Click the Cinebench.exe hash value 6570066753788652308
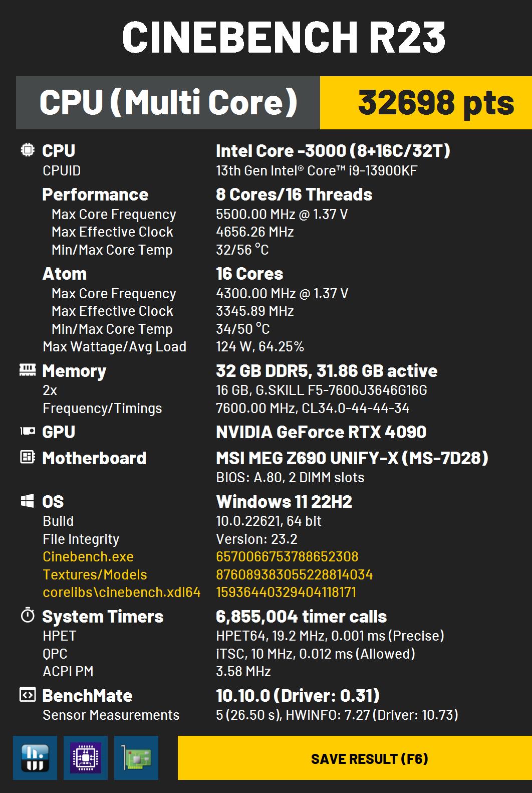The image size is (532, 793). pyautogui.click(x=287, y=556)
